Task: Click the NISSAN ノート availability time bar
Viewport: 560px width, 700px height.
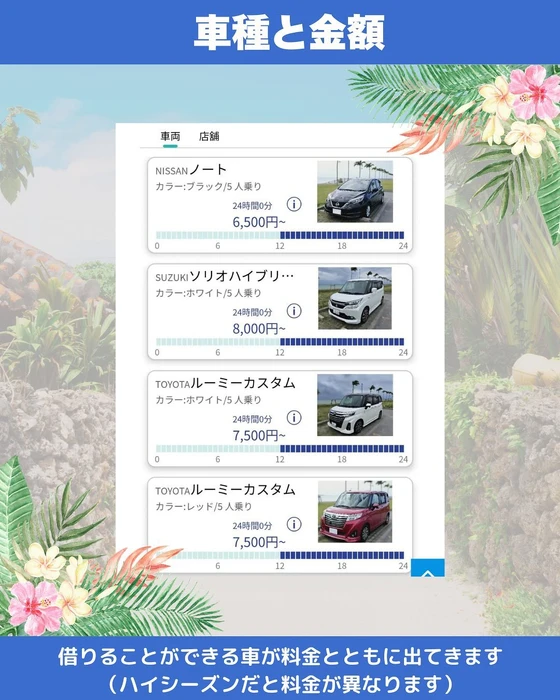Action: [x=280, y=235]
